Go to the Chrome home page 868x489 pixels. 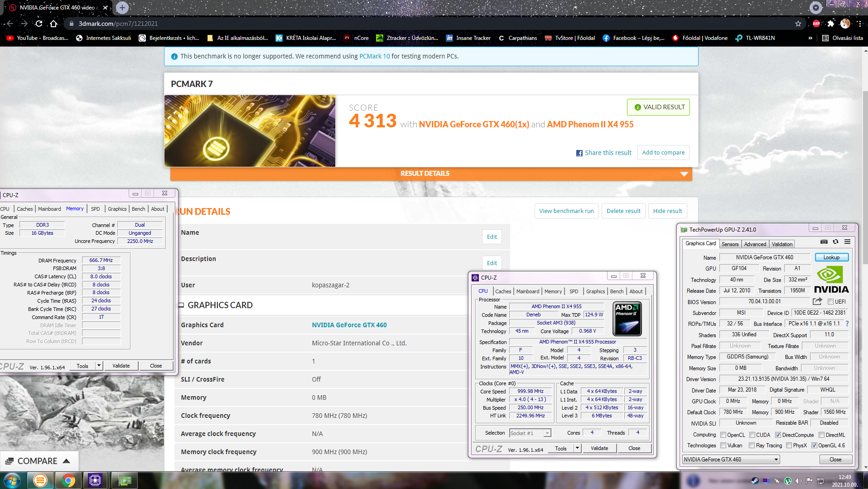[x=53, y=24]
